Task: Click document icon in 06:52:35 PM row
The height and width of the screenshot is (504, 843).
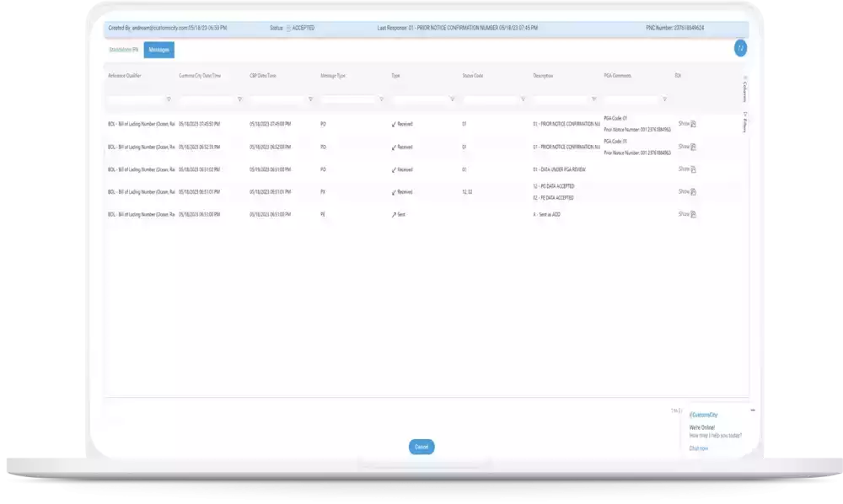Action: click(x=694, y=147)
